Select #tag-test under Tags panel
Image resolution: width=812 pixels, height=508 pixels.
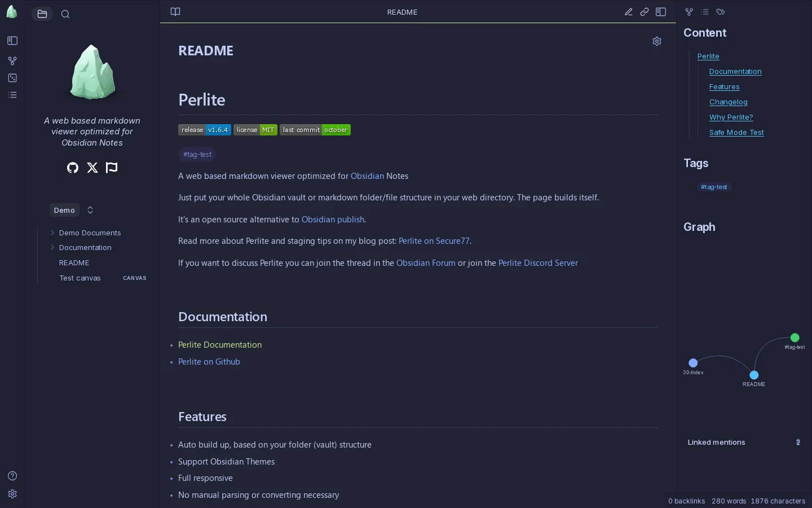(x=714, y=187)
